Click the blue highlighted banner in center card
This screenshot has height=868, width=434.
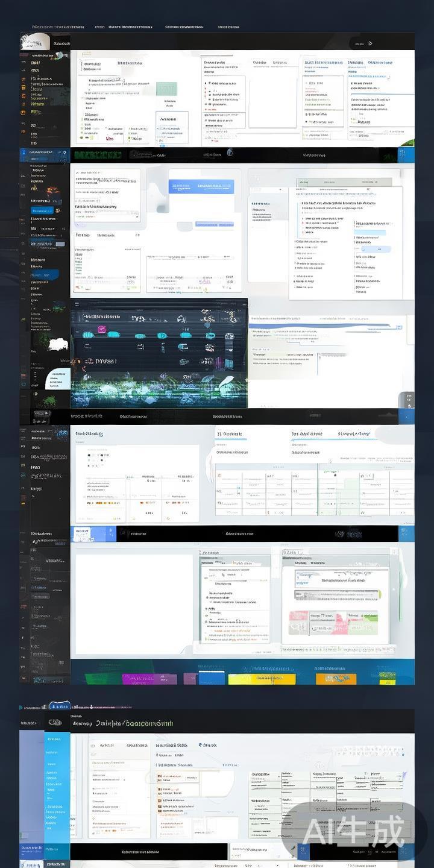(201, 186)
